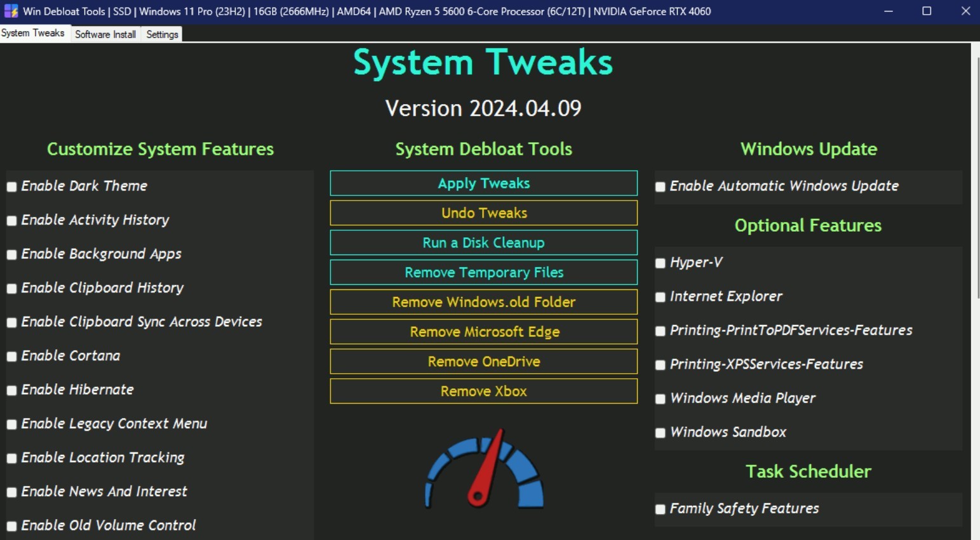The width and height of the screenshot is (980, 540).
Task: Click Undo Tweaks button
Action: click(484, 213)
